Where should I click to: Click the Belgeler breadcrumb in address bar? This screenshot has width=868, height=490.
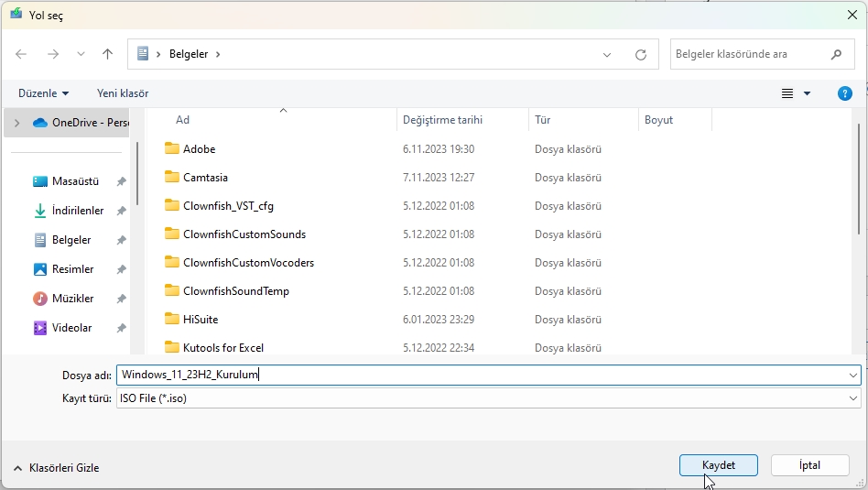pyautogui.click(x=189, y=54)
